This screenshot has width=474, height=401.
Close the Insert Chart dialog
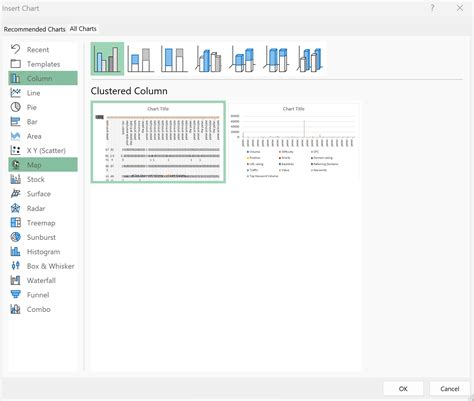(460, 8)
